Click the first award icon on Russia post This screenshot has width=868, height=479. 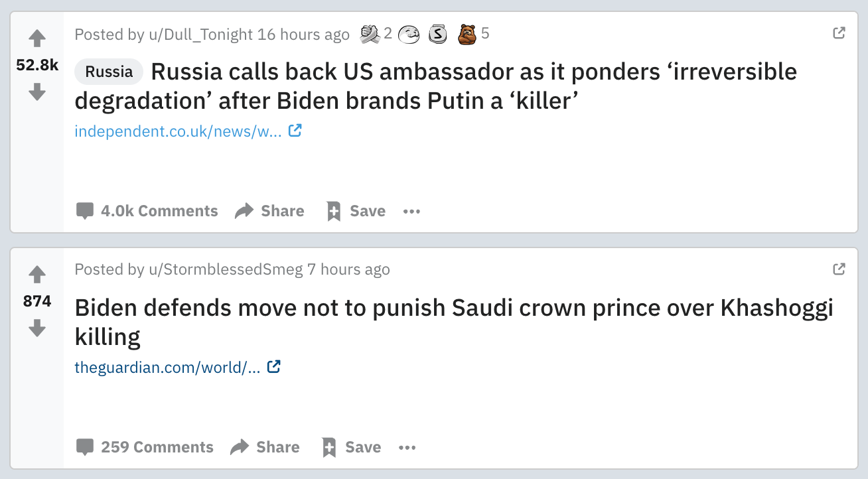[x=369, y=34]
